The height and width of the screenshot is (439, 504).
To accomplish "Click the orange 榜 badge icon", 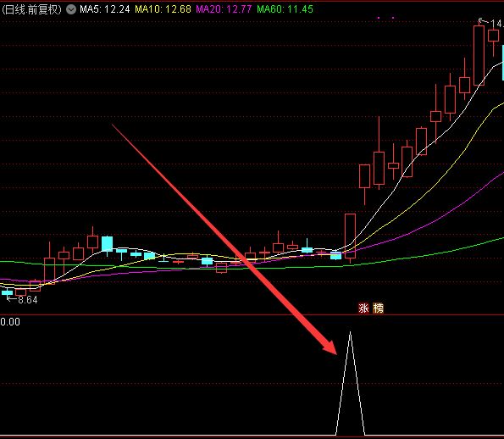I will (378, 308).
